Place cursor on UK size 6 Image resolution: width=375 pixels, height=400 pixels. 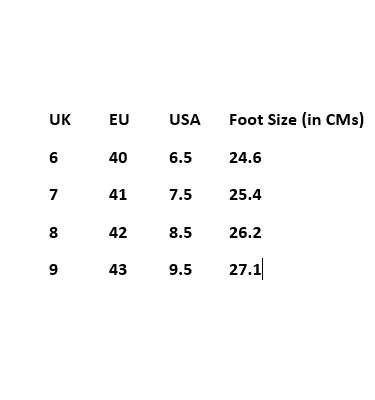(x=54, y=157)
